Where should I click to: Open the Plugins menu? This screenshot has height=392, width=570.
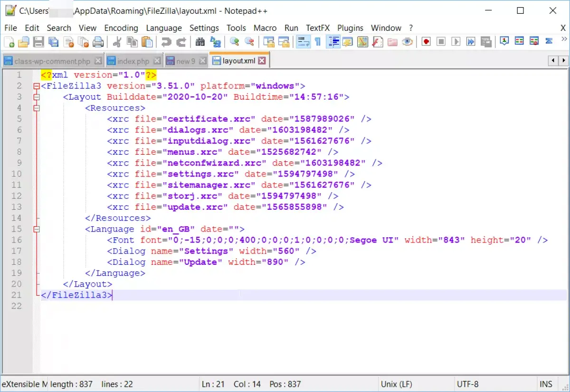(350, 28)
